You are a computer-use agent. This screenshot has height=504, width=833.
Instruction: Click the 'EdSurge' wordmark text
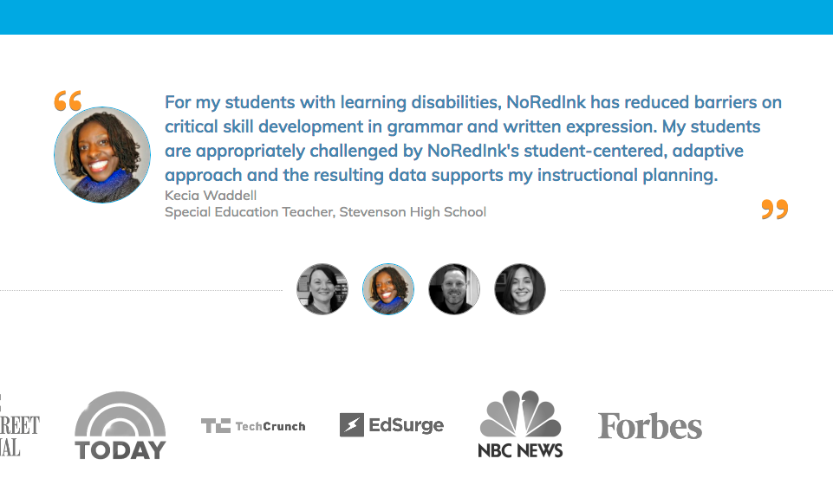click(406, 425)
